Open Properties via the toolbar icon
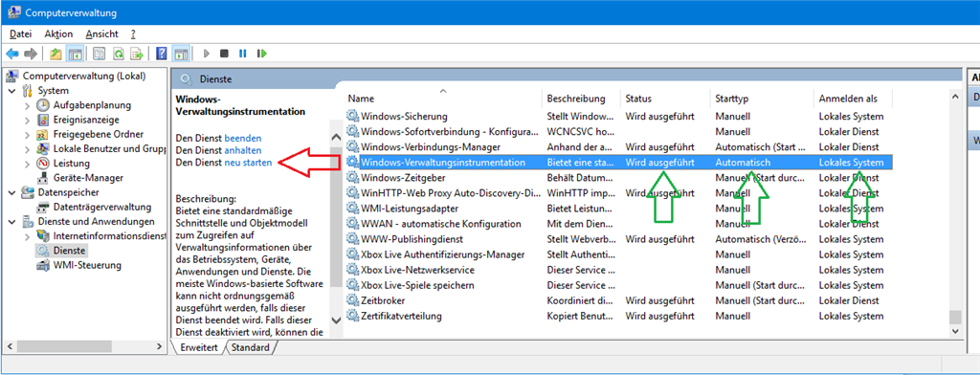 [99, 54]
